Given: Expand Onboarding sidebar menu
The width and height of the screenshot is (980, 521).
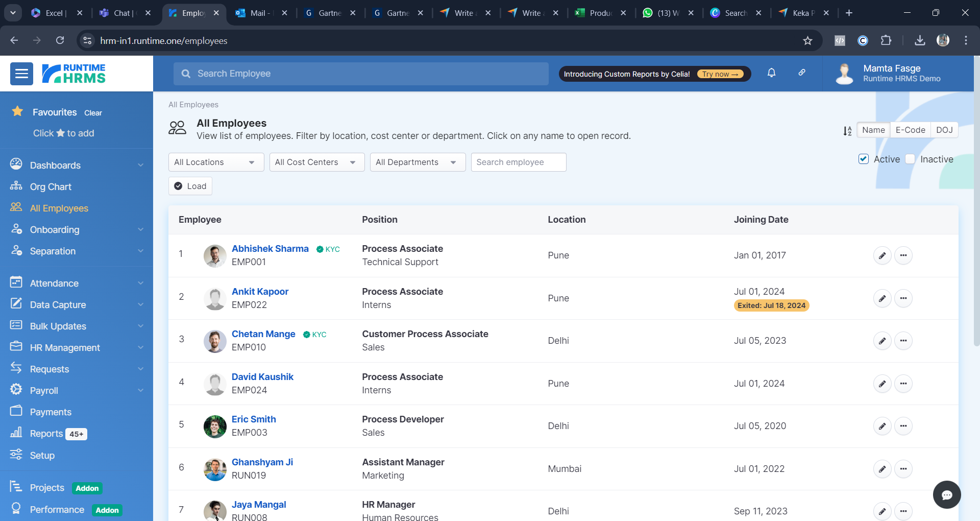Looking at the screenshot, I should (77, 230).
